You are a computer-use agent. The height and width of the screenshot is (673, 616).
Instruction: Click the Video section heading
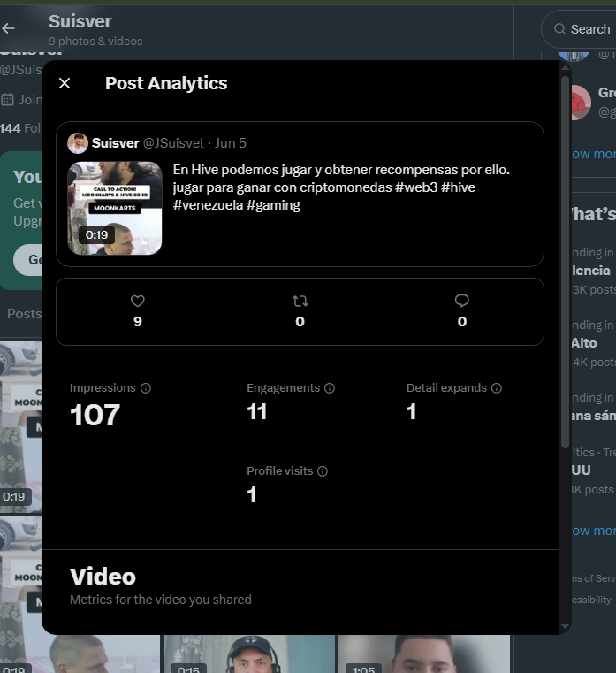pos(103,577)
